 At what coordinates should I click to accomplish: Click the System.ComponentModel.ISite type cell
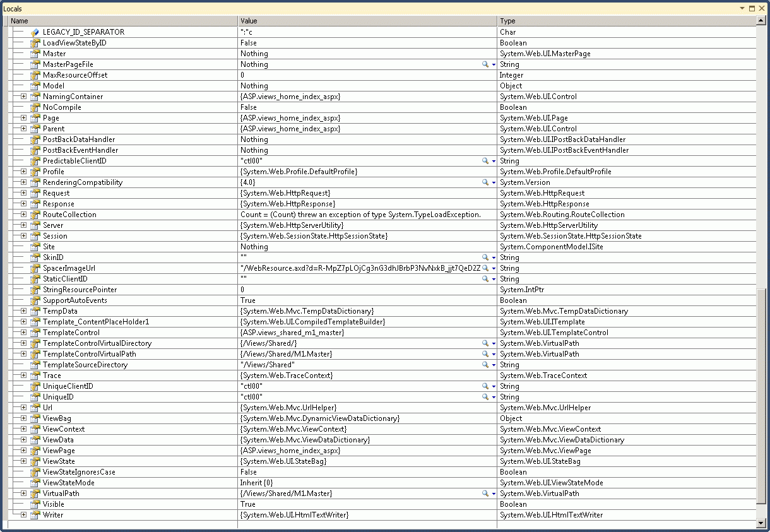pos(626,247)
